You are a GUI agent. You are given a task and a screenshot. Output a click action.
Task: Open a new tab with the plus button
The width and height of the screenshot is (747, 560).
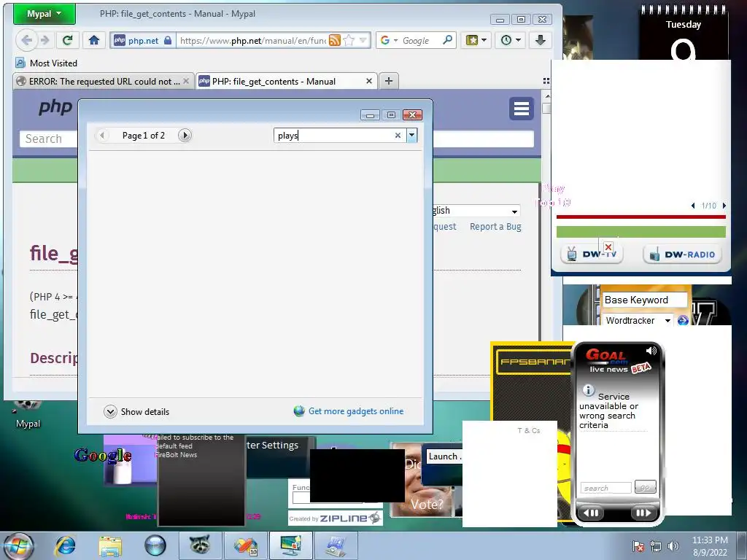coord(389,81)
